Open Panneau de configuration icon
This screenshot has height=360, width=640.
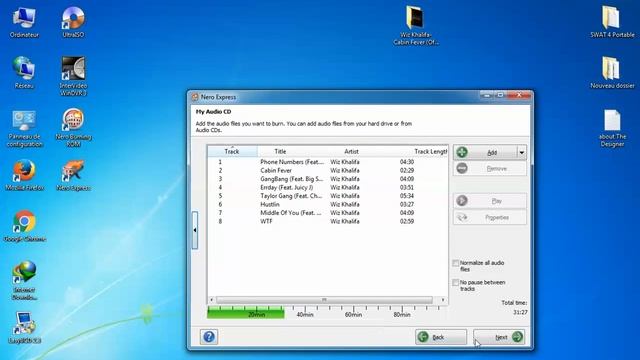24,129
